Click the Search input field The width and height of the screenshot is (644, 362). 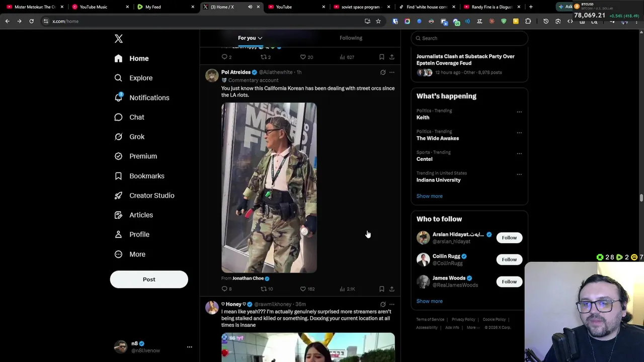[469, 38]
